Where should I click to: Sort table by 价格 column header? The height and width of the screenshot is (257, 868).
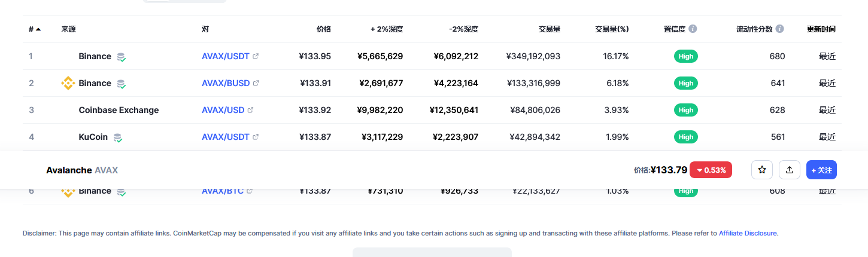tap(324, 29)
